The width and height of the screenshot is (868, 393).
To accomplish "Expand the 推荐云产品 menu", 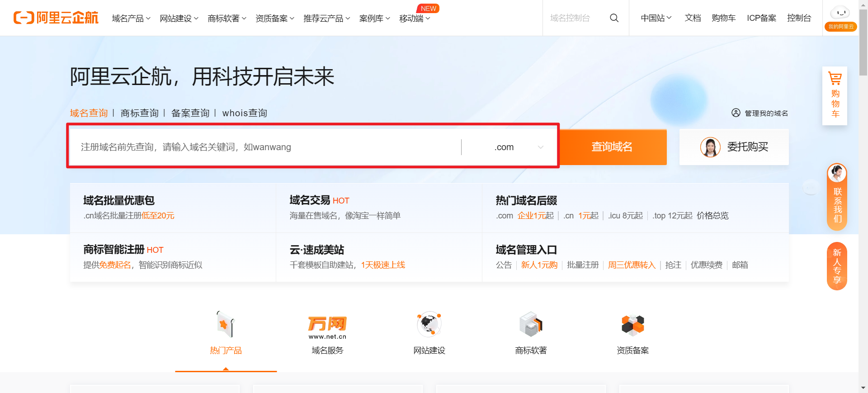I will point(326,19).
